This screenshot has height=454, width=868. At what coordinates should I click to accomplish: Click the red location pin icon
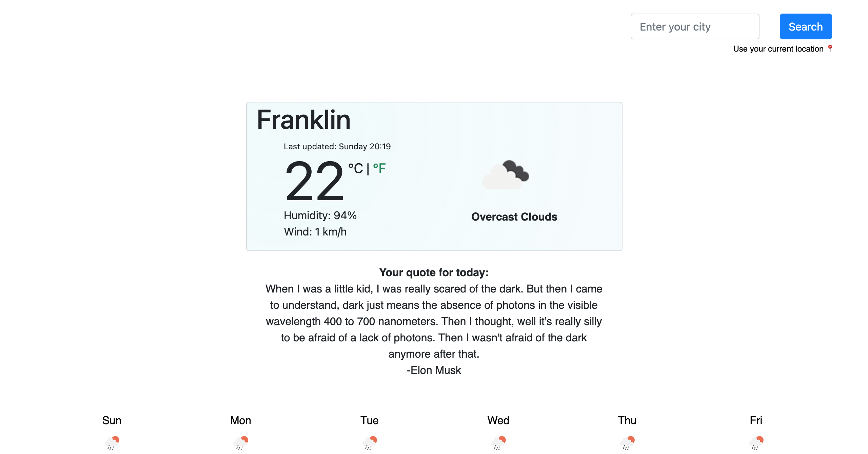(830, 49)
